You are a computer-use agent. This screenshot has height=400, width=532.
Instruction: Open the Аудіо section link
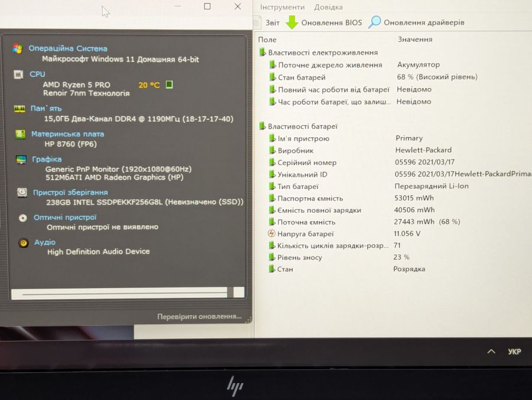click(x=45, y=242)
